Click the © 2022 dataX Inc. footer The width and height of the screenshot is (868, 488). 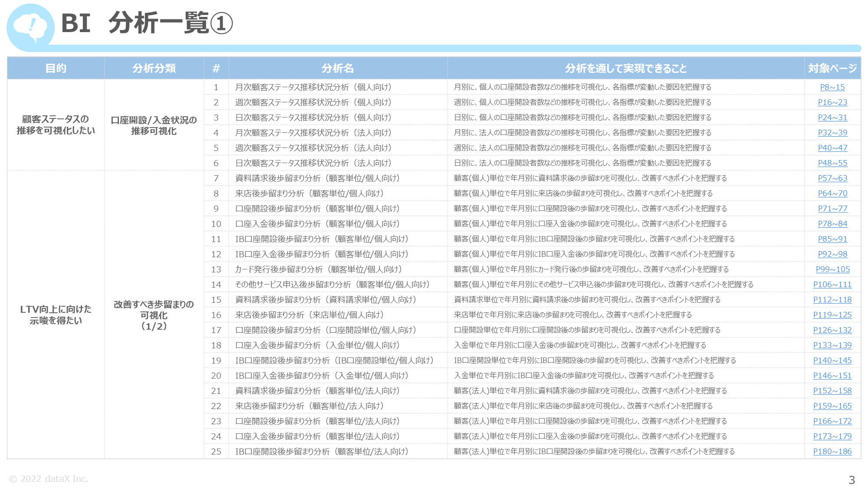tap(49, 479)
